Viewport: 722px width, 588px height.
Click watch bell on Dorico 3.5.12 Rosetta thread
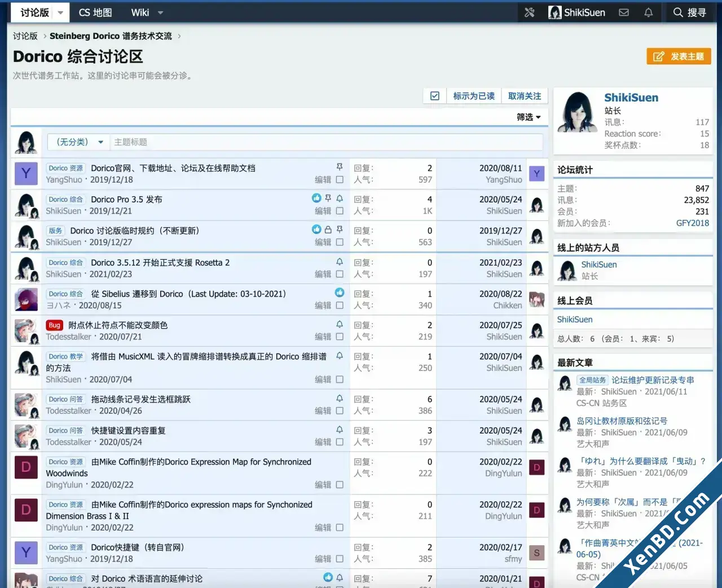coord(340,262)
